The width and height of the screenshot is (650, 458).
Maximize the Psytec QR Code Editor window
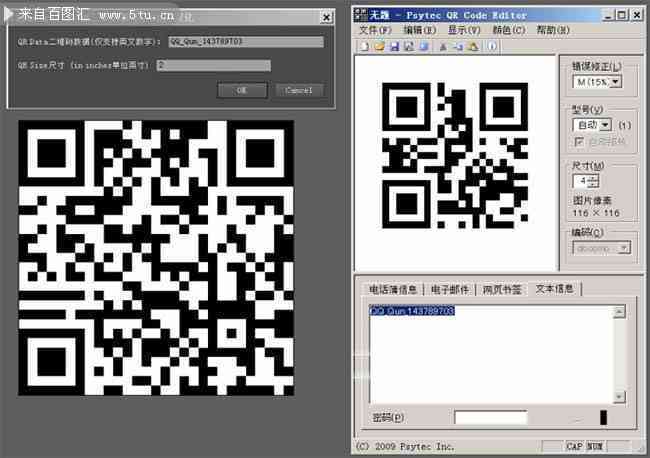tap(621, 15)
